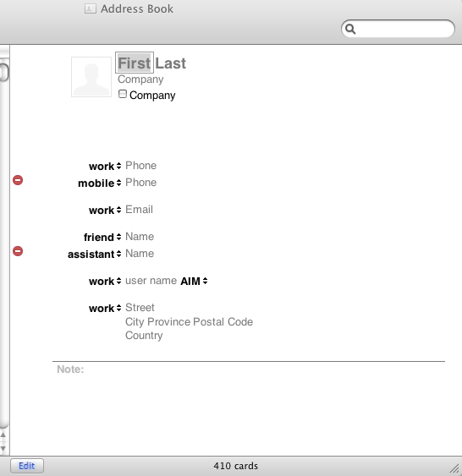Click the Street field

coord(140,308)
